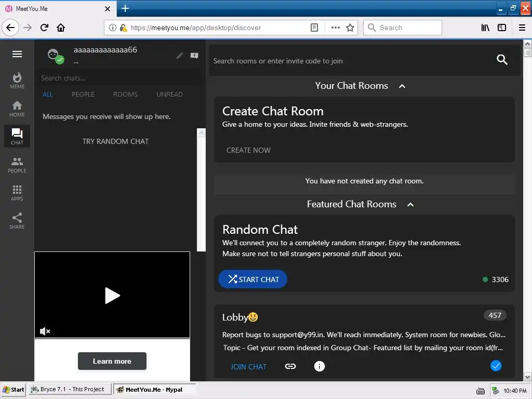Join the Lobby chat
Viewport: 532px width, 399px height.
point(248,367)
